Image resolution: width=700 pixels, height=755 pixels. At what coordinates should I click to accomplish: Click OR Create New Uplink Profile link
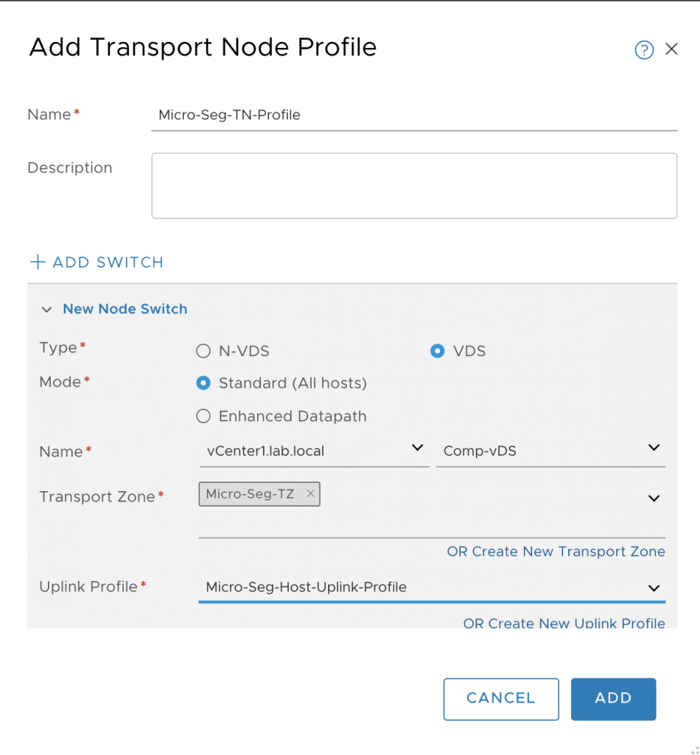(x=564, y=622)
